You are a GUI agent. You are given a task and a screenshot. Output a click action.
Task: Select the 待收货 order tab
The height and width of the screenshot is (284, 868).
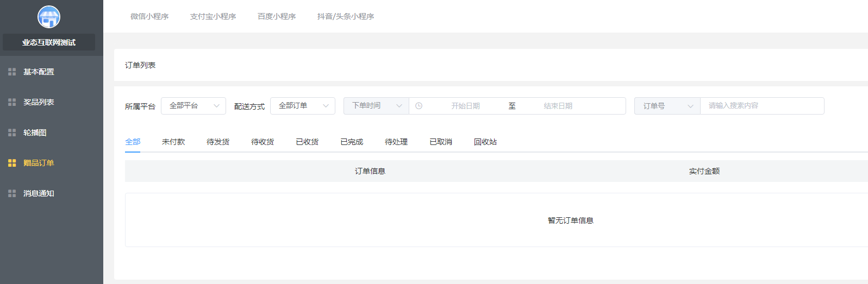pos(263,142)
